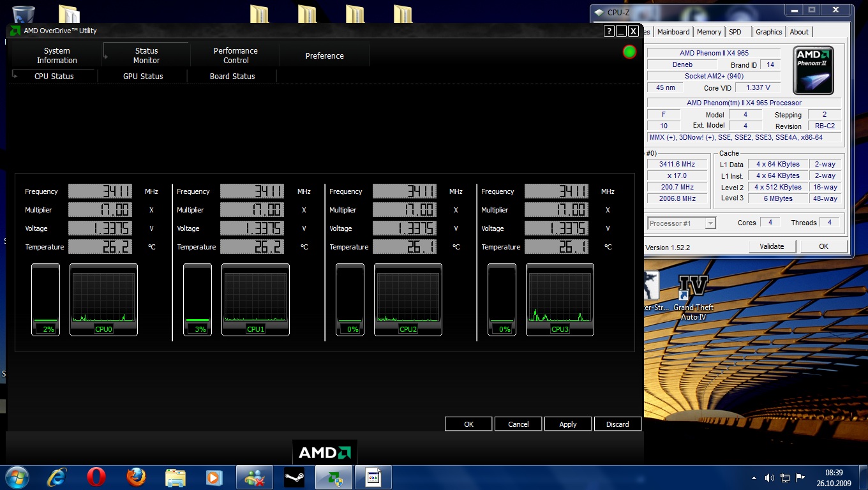The height and width of the screenshot is (490, 868).
Task: Open the Performance Control tab
Action: (236, 56)
